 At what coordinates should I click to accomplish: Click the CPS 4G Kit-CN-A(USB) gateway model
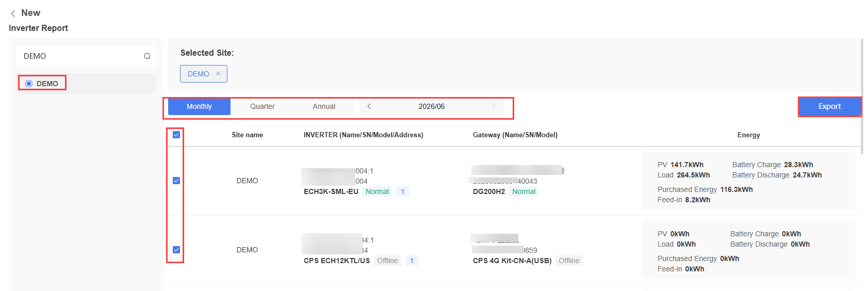[x=512, y=261]
